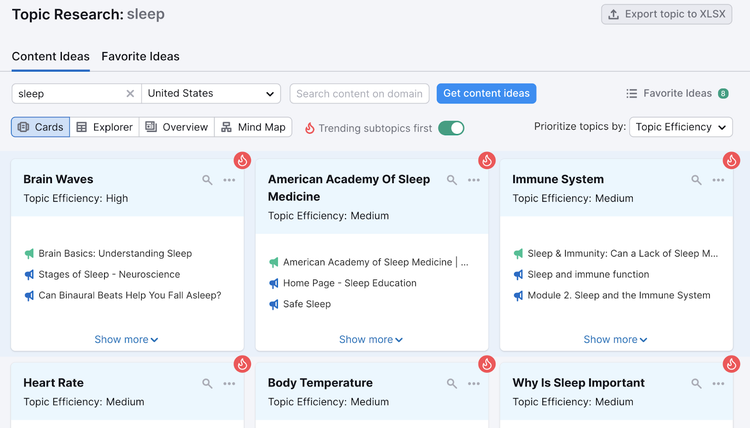This screenshot has height=428, width=750.
Task: Expand Show more on Brain Waves card
Action: [x=126, y=340]
